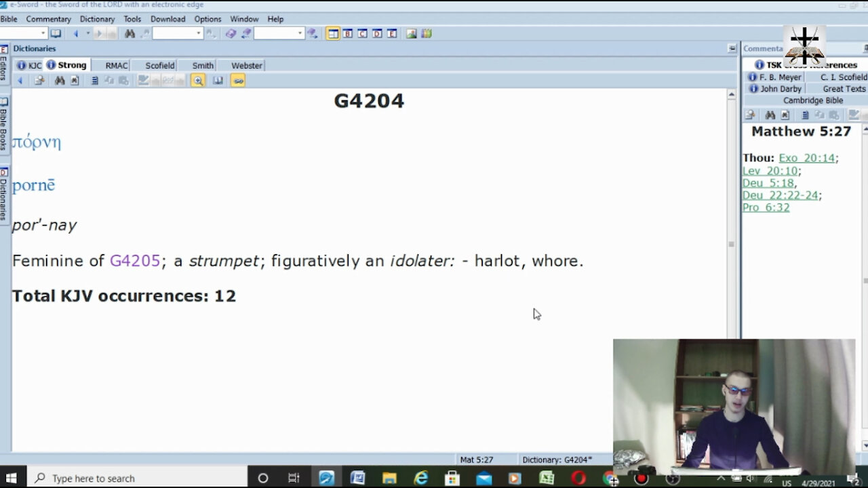This screenshot has width=868, height=488.
Task: Open the Bible menu
Action: [x=9, y=19]
